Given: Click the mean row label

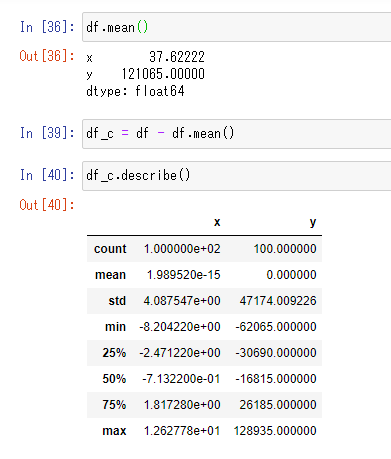Looking at the screenshot, I should click(x=110, y=275).
